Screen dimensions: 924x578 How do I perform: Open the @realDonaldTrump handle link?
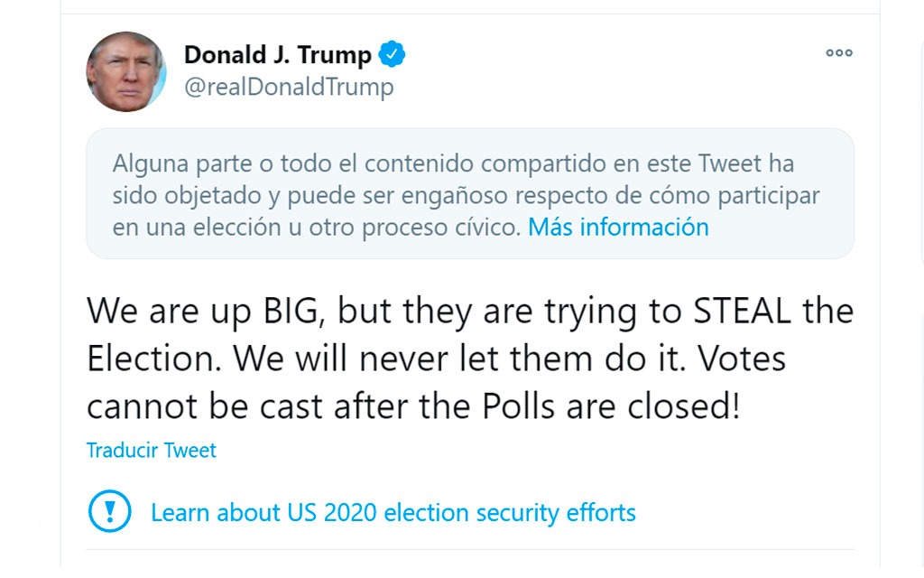tap(289, 87)
